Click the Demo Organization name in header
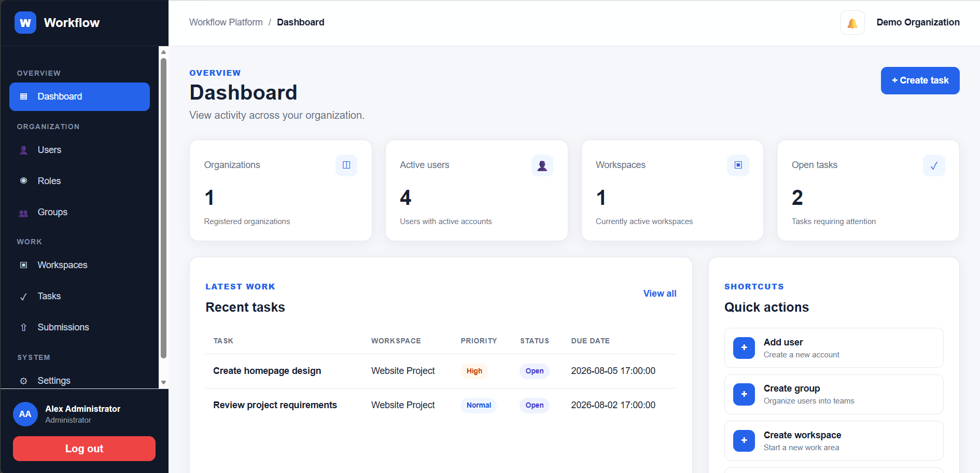980x473 pixels. tap(918, 22)
